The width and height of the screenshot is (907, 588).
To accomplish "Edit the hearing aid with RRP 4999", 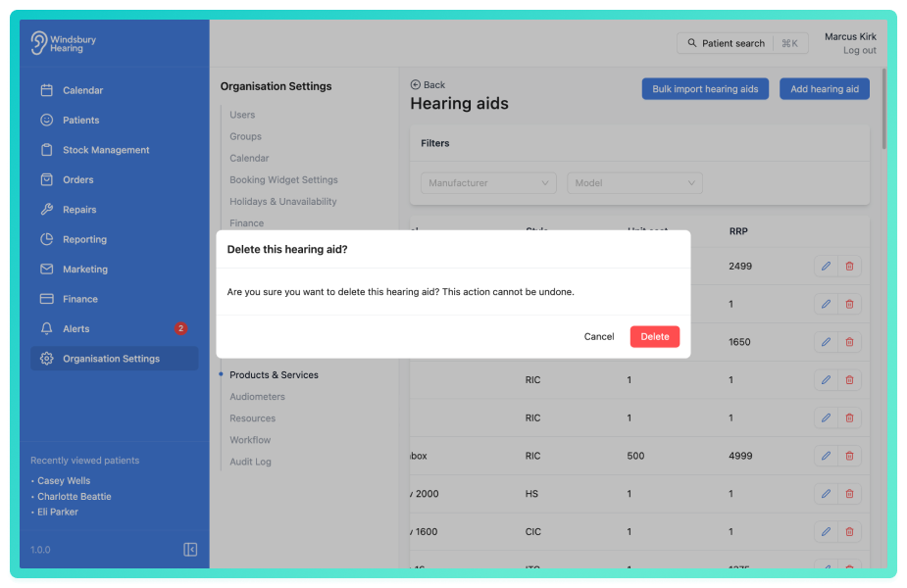I will pos(826,456).
